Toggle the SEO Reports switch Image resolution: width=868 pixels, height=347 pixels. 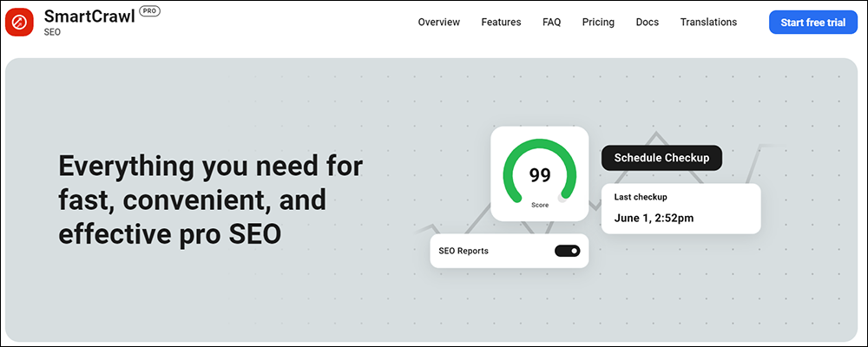(568, 251)
